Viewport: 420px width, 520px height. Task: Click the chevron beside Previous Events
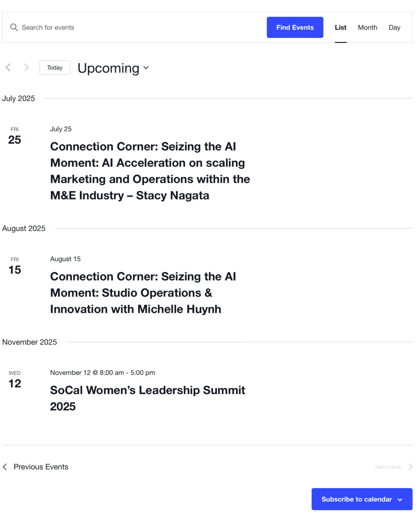point(5,467)
